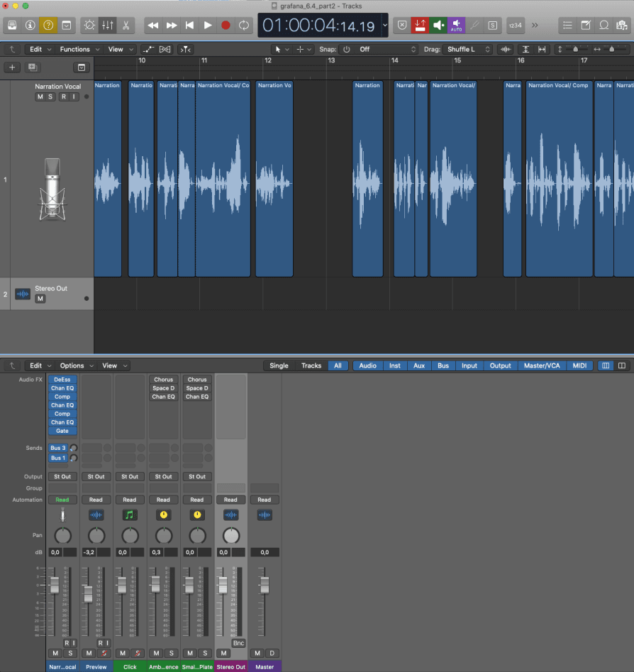Viewport: 634px width, 672px height.
Task: Mute the Narration Vocal track in header
Action: coord(40,97)
